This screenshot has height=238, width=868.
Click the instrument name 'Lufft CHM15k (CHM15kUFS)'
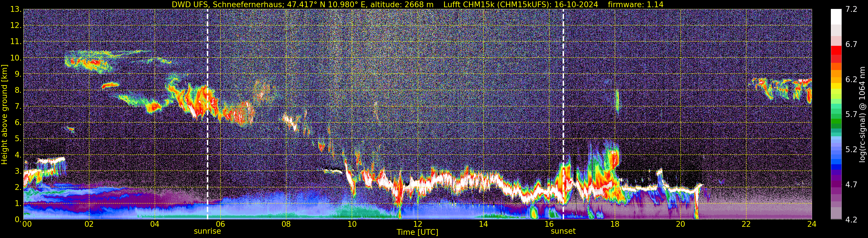[x=496, y=4]
